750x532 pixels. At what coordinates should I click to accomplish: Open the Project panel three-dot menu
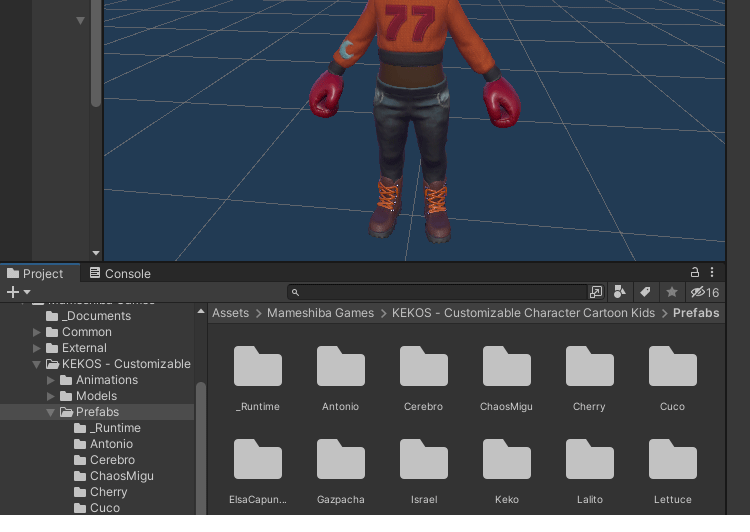click(712, 272)
